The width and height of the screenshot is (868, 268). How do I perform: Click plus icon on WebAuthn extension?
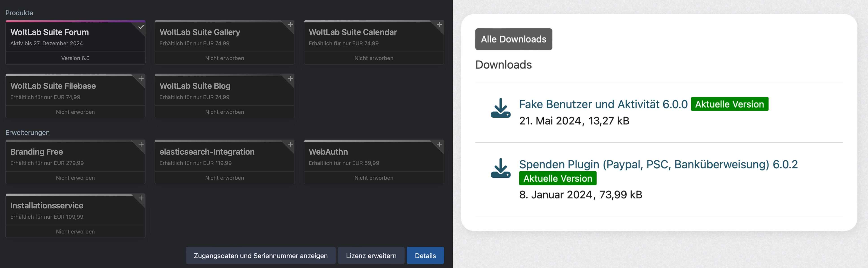pos(439,145)
